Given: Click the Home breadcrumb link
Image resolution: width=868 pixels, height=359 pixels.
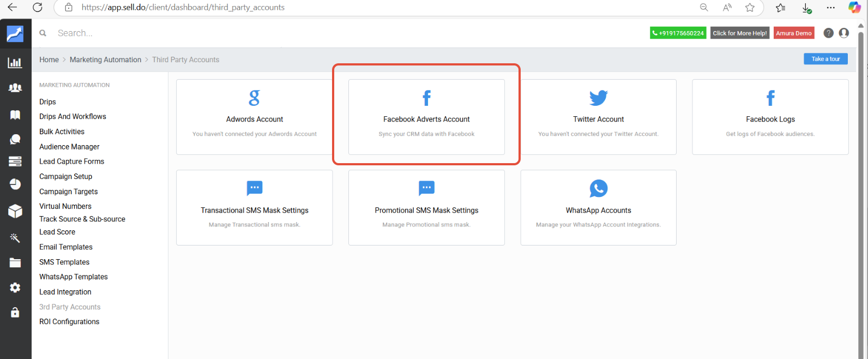Looking at the screenshot, I should (x=49, y=60).
